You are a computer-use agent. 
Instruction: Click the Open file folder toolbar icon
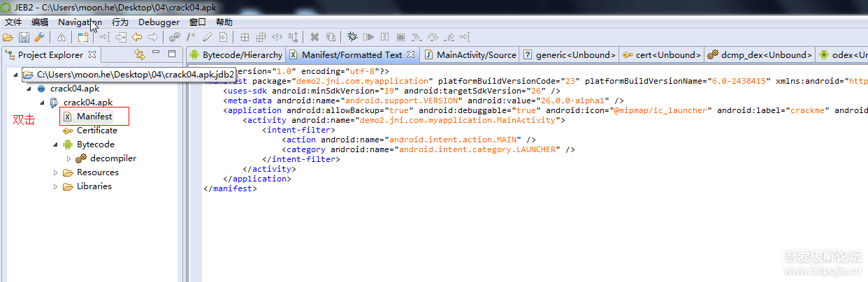8,37
